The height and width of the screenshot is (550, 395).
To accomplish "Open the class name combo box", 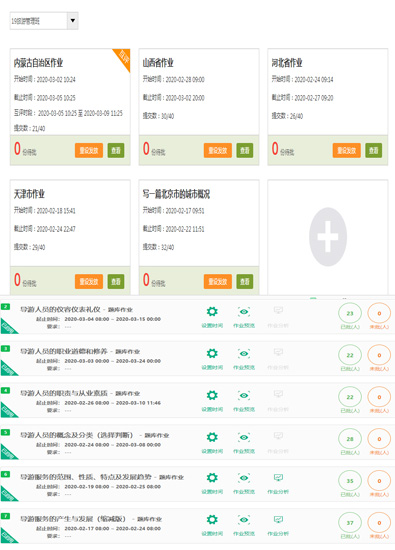I will 44,21.
